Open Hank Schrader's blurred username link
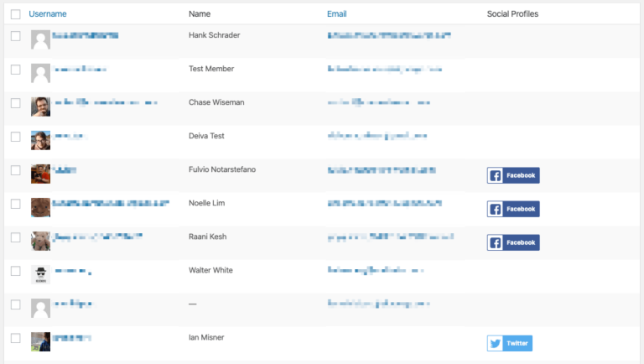Viewport: 644px width, 364px height. (86, 35)
